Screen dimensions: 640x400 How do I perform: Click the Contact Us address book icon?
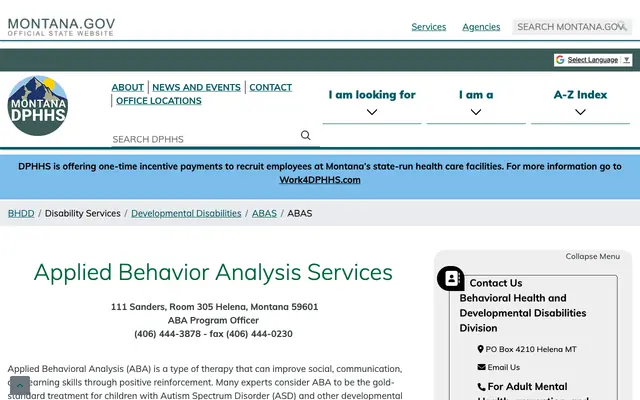(x=451, y=279)
